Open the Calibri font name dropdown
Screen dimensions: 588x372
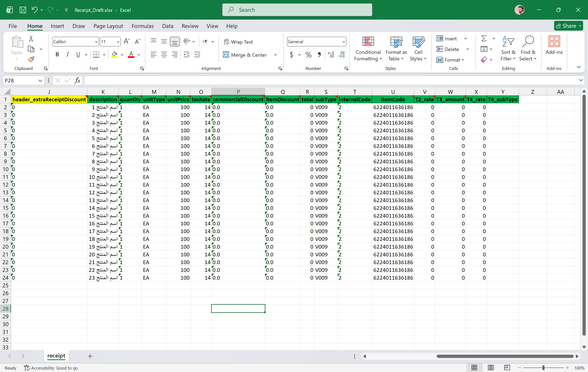coord(96,42)
